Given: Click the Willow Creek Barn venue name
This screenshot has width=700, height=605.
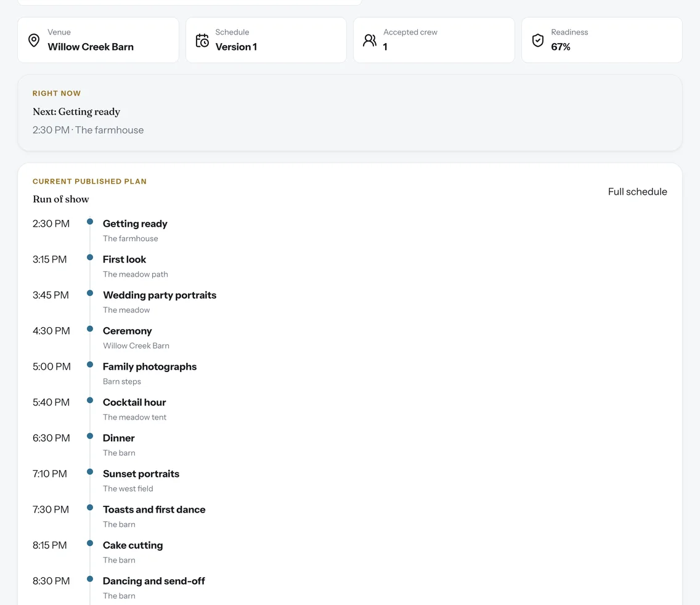Looking at the screenshot, I should [x=91, y=47].
